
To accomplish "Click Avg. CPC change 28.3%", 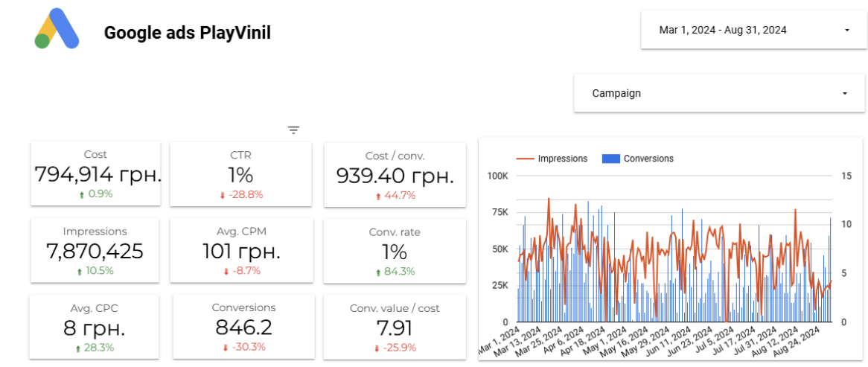I will pos(95,348).
